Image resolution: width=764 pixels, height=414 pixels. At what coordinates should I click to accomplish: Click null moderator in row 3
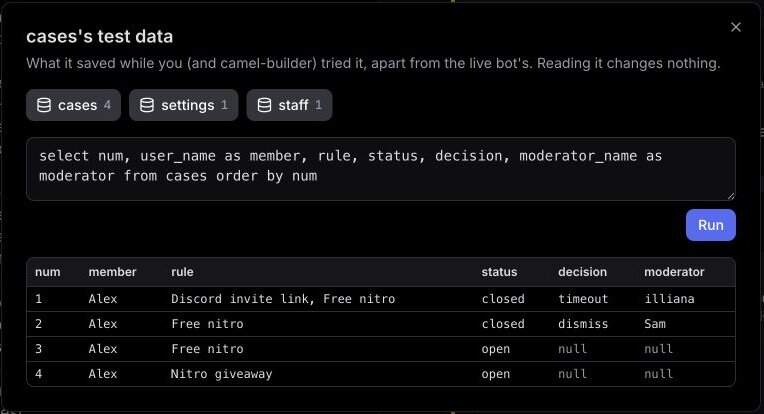[658, 349]
